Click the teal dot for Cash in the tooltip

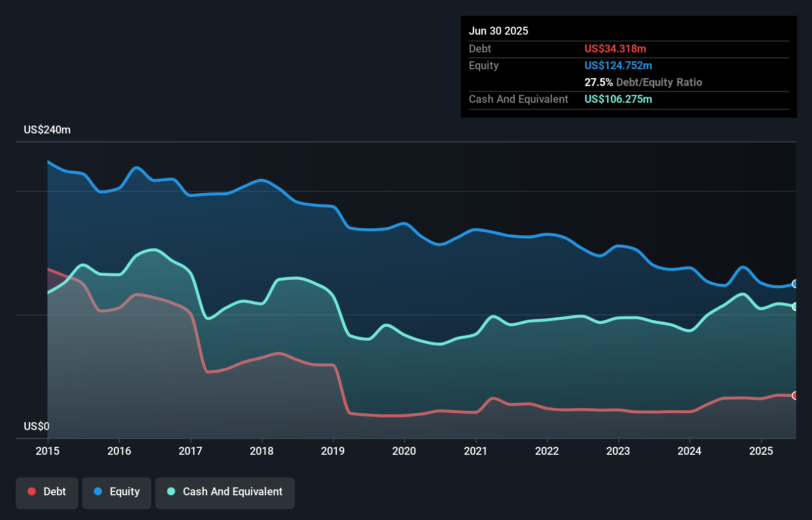pyautogui.click(x=618, y=99)
